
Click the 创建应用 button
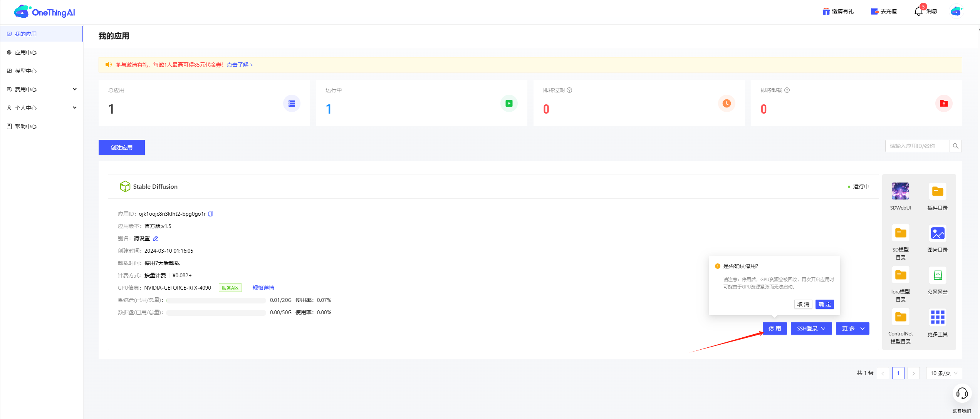122,147
